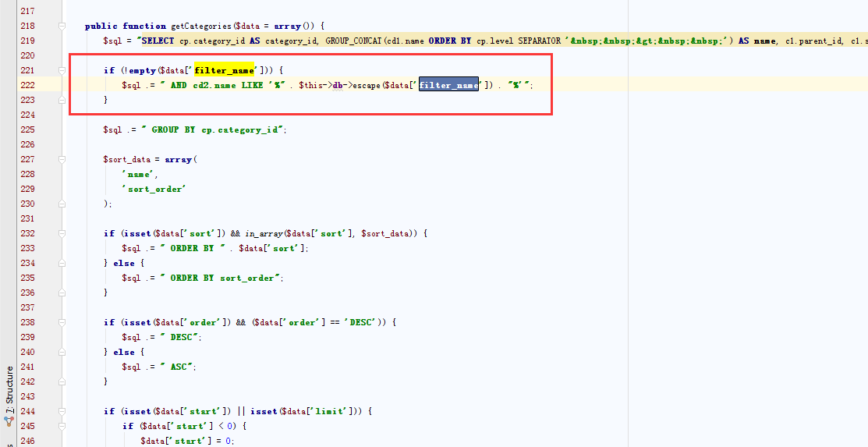This screenshot has height=447, width=868.
Task: Click the fold end marker on line 230
Action: pyautogui.click(x=62, y=204)
